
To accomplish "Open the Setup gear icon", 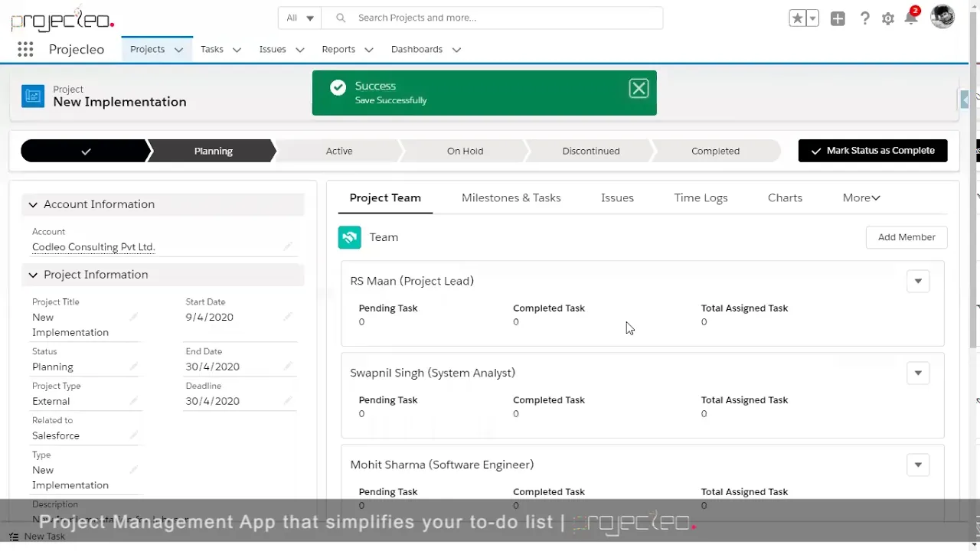I will (x=888, y=18).
